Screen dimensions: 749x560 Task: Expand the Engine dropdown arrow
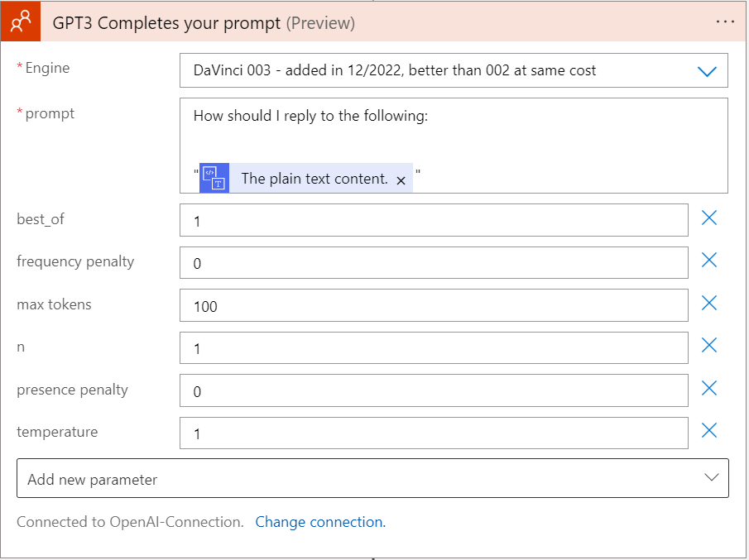pos(707,71)
